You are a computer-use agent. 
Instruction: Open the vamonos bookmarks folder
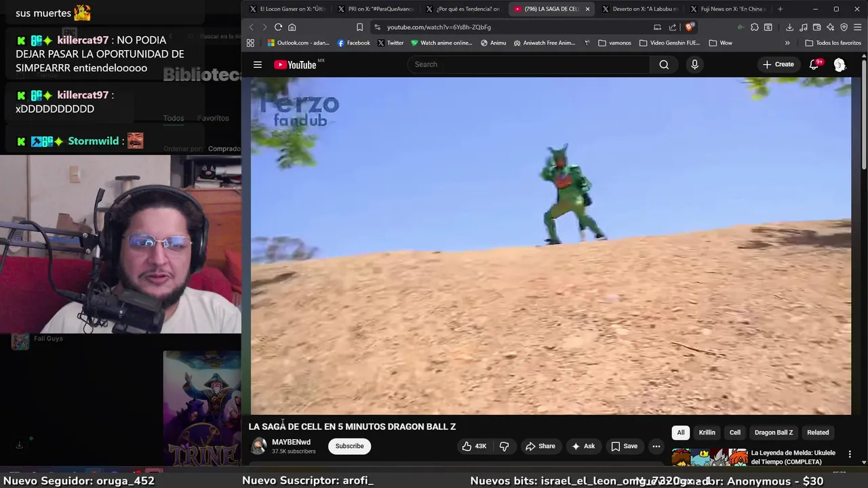pyautogui.click(x=614, y=43)
